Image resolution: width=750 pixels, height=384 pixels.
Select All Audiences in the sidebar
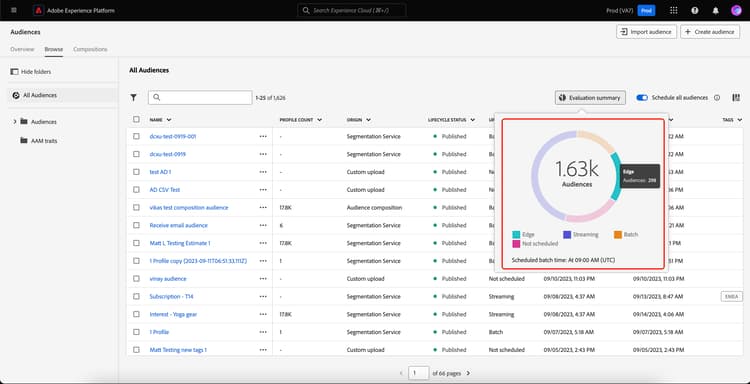tap(62, 95)
